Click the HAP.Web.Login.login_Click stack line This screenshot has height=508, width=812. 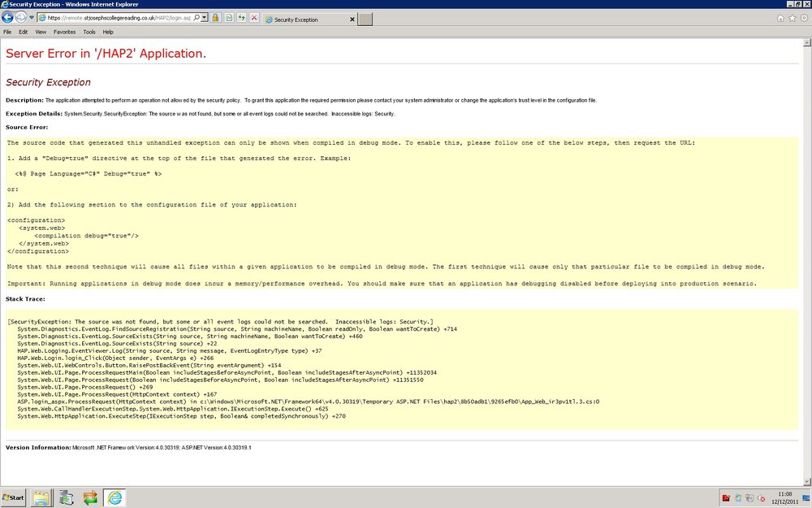point(115,358)
